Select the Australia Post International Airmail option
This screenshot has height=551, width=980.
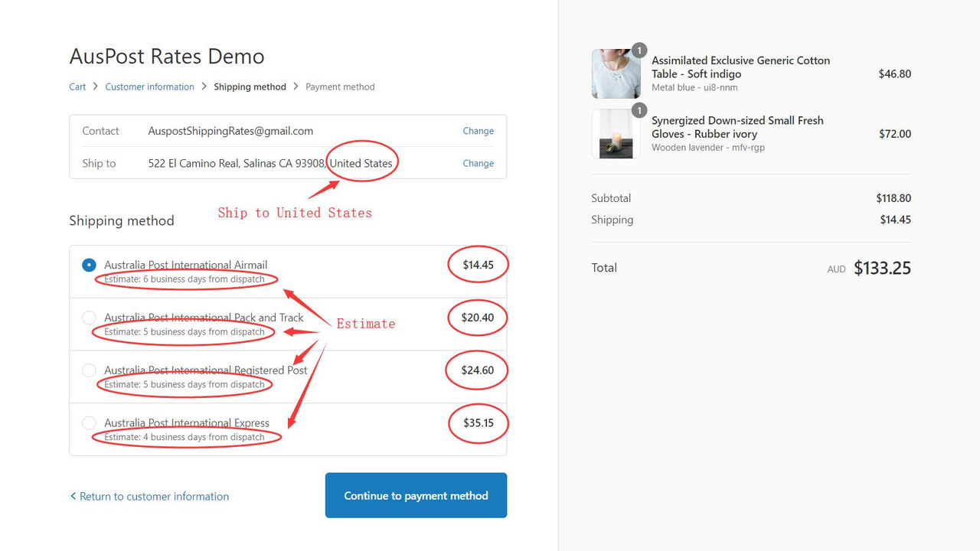(89, 264)
